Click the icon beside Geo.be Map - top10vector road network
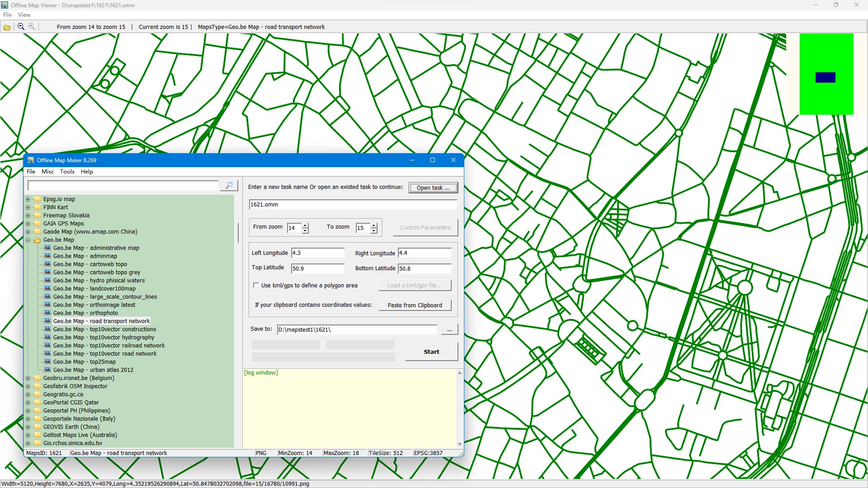Screen dimensions: 868x488 [x=47, y=353]
